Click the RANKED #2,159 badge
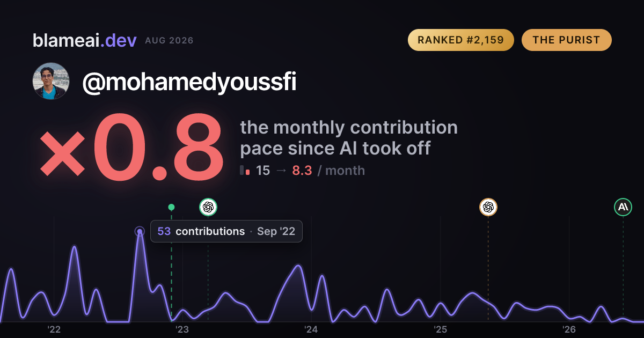Viewport: 644px width, 338px height. coord(461,40)
